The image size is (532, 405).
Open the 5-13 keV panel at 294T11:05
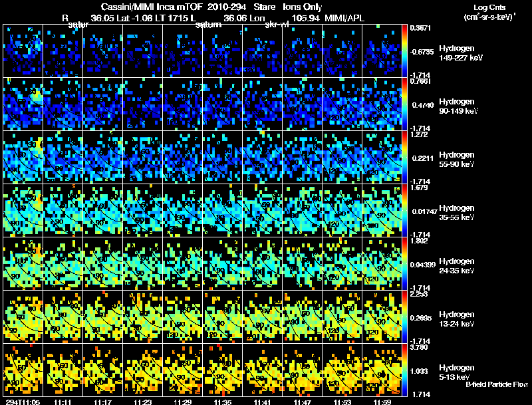point(23,370)
